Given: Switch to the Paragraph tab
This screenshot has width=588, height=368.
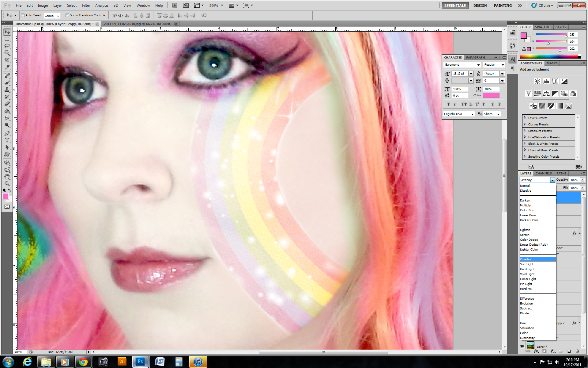Looking at the screenshot, I should (x=475, y=57).
